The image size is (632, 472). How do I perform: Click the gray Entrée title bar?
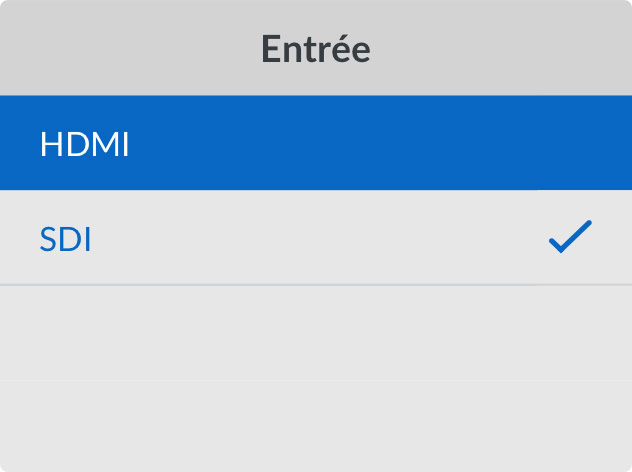tap(316, 48)
